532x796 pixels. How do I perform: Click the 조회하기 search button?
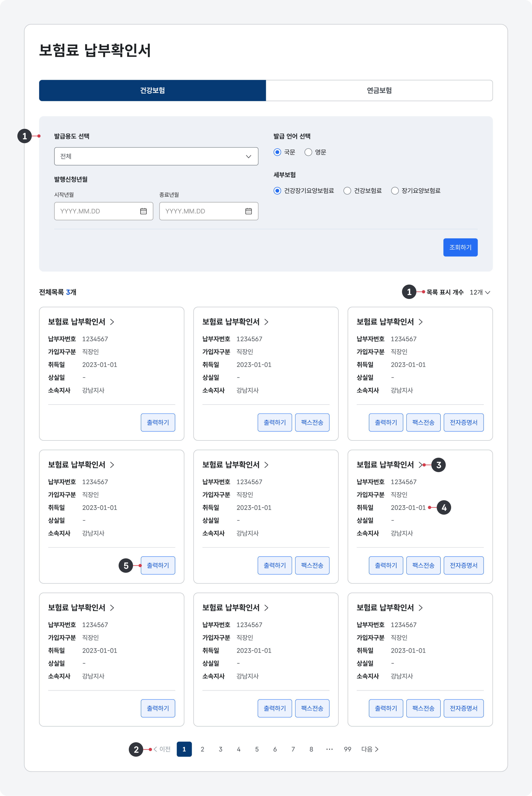click(460, 247)
